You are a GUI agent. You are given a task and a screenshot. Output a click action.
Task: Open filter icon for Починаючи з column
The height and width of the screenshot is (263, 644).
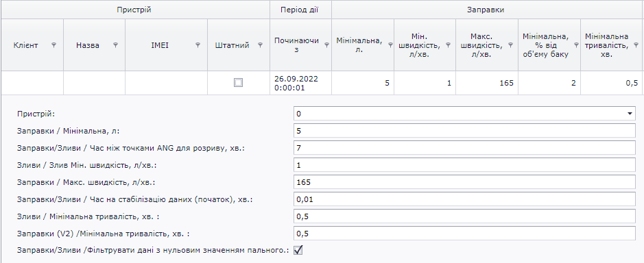(x=326, y=45)
